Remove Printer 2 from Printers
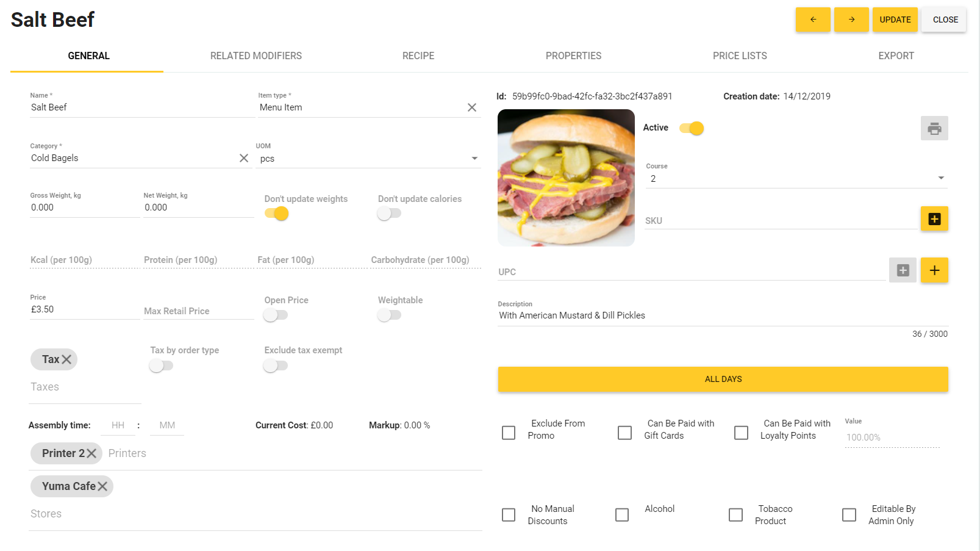 [92, 453]
